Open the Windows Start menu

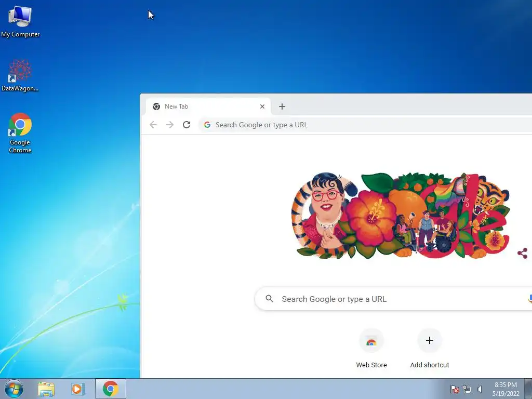tap(14, 389)
